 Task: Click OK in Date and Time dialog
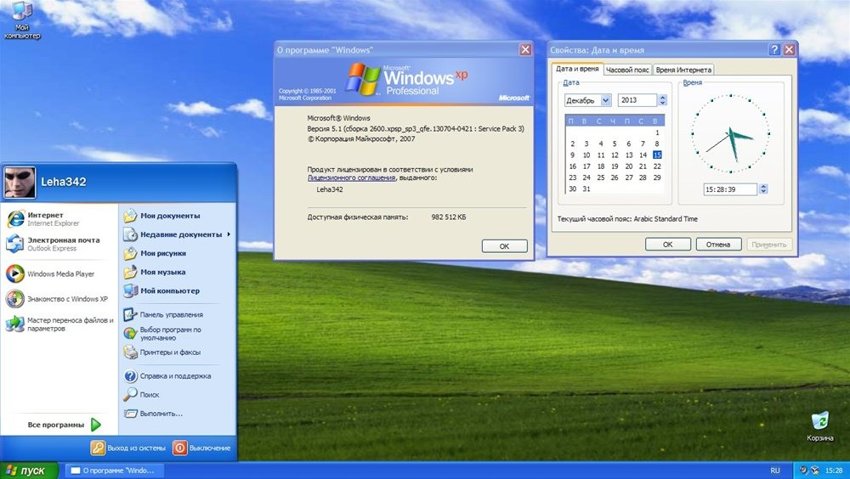pyautogui.click(x=668, y=244)
